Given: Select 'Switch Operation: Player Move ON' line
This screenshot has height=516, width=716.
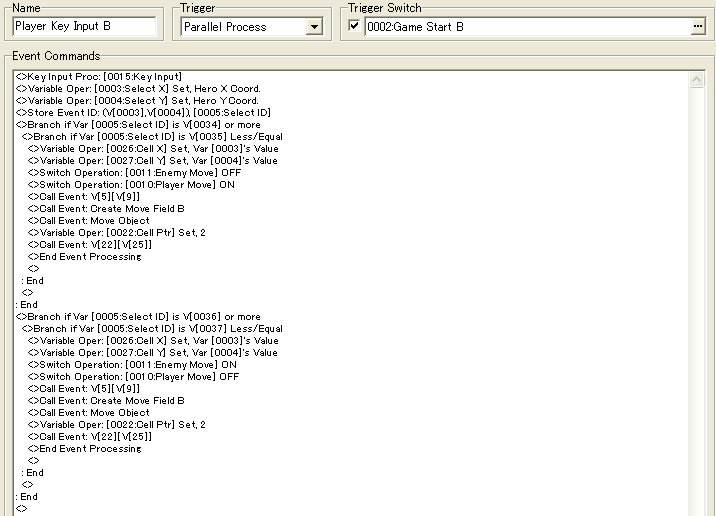Looking at the screenshot, I should pos(132,184).
